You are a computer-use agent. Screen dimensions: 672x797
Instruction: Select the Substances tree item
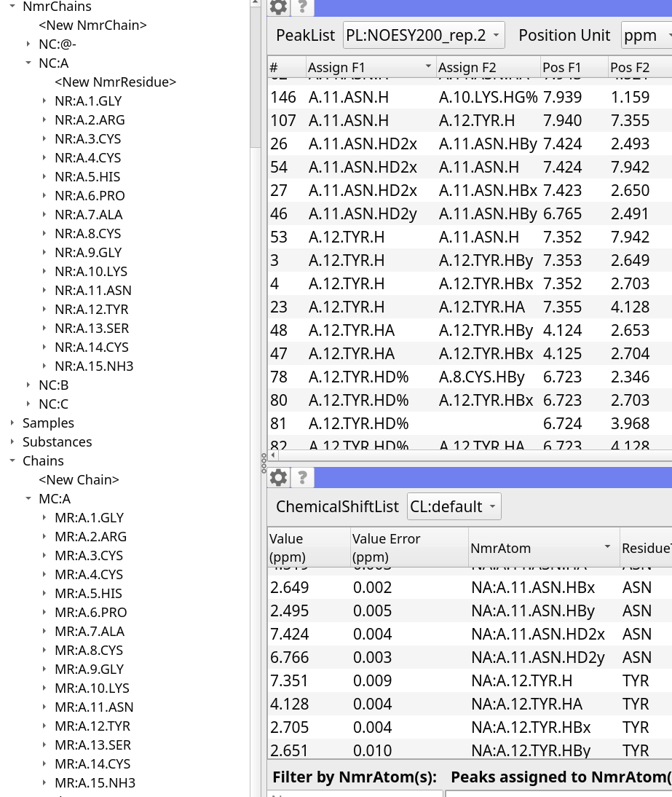tap(57, 441)
